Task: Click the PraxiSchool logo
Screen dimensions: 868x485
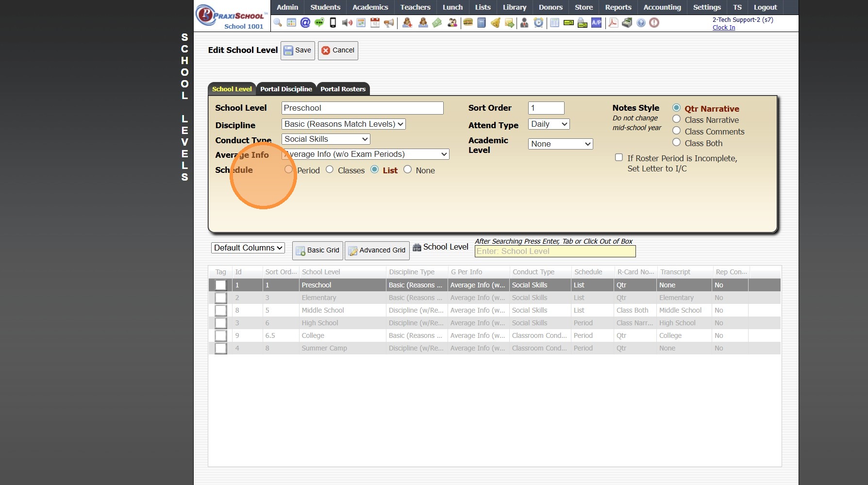Action: tap(232, 17)
